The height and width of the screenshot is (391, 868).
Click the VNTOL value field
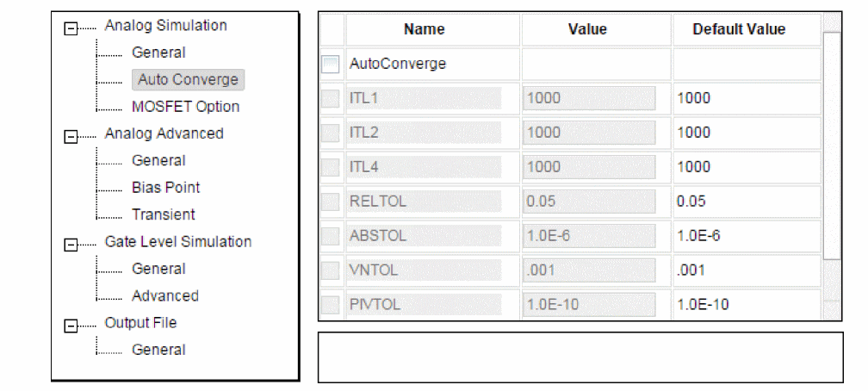[589, 270]
